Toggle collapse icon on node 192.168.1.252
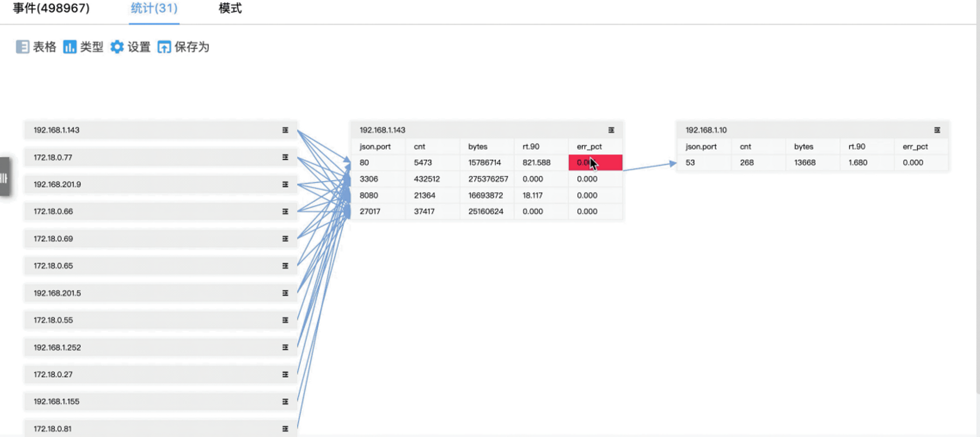The image size is (980, 437). [x=285, y=348]
